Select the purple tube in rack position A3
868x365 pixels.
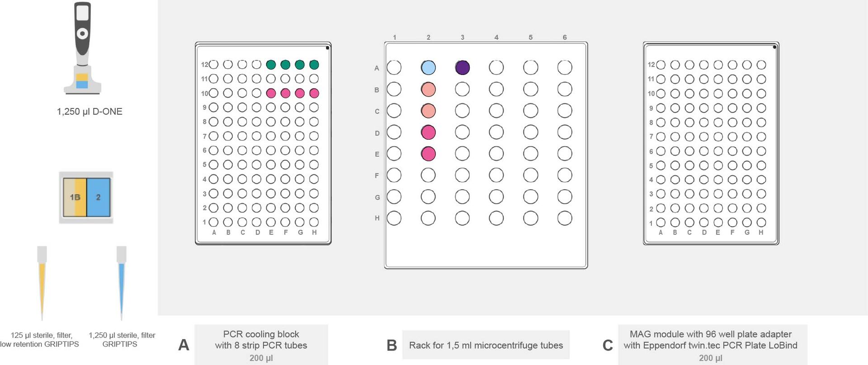pos(462,67)
